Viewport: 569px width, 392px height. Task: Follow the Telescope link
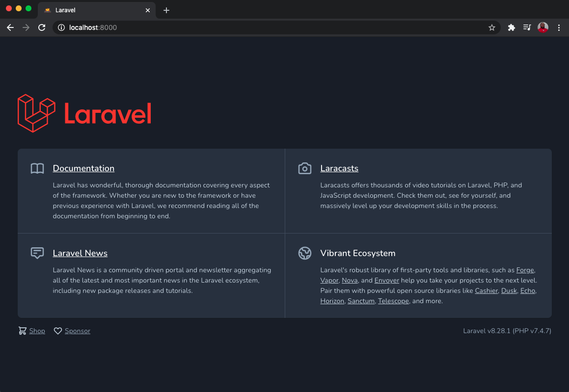[393, 301]
